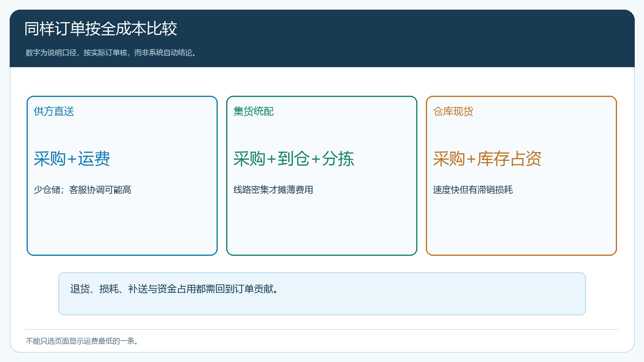Image resolution: width=644 pixels, height=362 pixels.
Task: Select the 仓库现货 card heading
Action: tap(453, 111)
